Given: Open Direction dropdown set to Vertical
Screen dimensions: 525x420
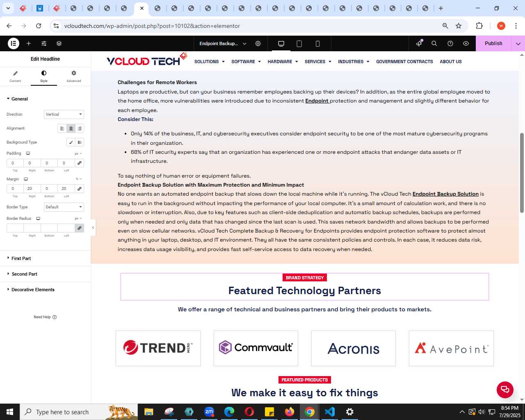Looking at the screenshot, I should [64, 114].
